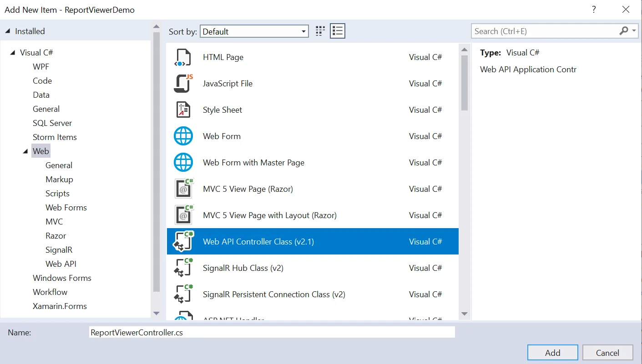Collapse the Visual C# tree node
Viewport: 642px width, 364px height.
point(13,53)
